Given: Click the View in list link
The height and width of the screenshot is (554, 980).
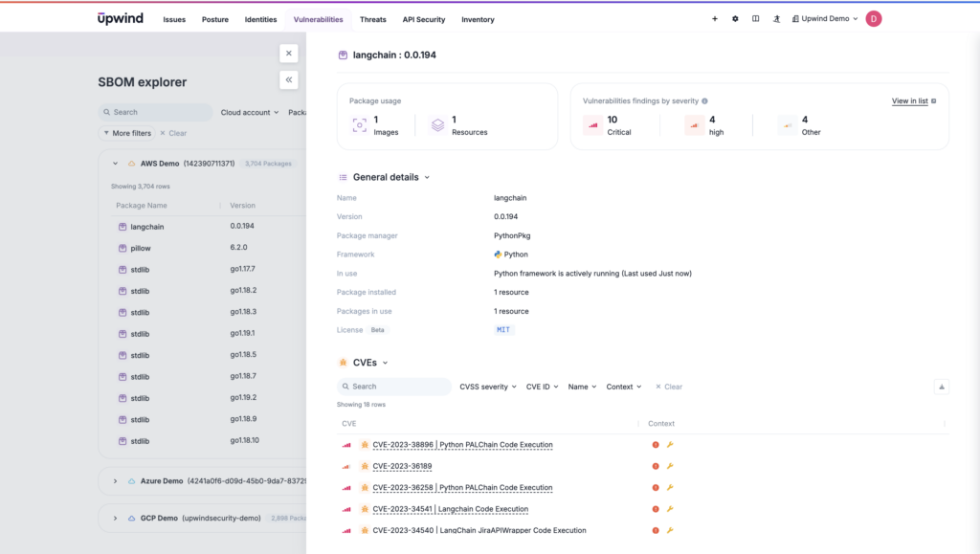Looking at the screenshot, I should tap(909, 100).
